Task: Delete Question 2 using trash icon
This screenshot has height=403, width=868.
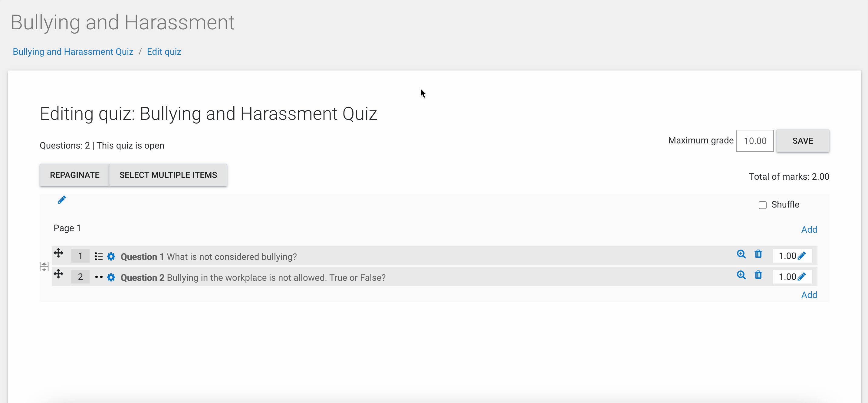Action: 758,275
